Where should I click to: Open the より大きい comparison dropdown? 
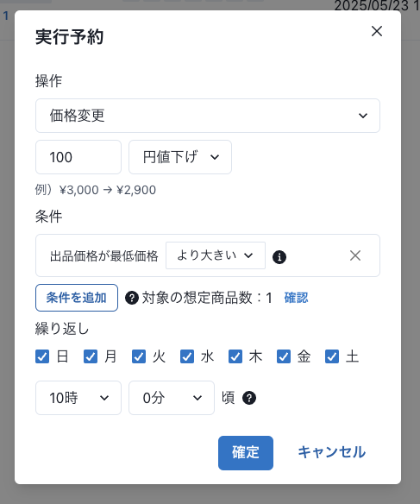coord(216,255)
